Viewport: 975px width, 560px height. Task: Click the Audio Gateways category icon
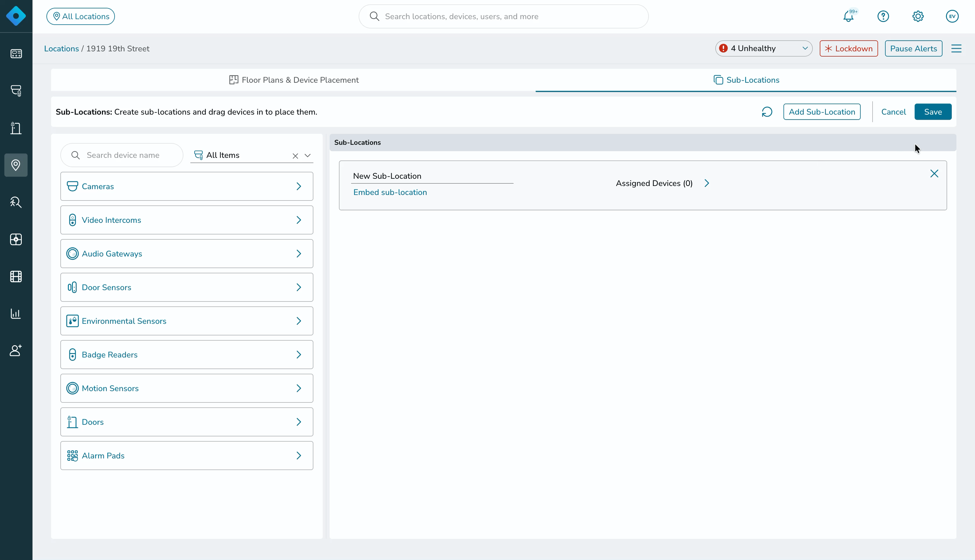(x=72, y=254)
